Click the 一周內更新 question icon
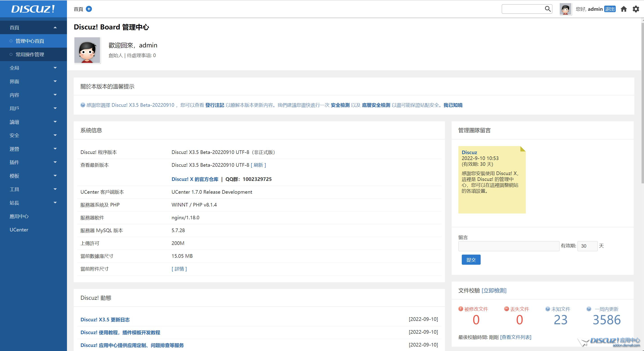This screenshot has width=644, height=351. coord(589,309)
